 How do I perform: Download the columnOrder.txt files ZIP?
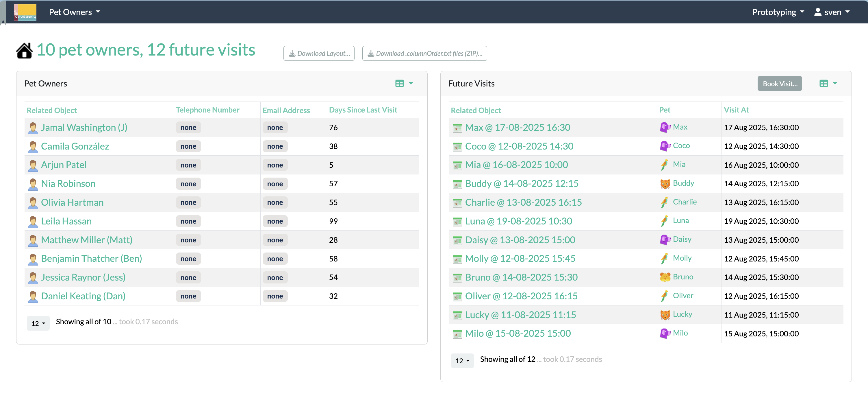tap(424, 53)
